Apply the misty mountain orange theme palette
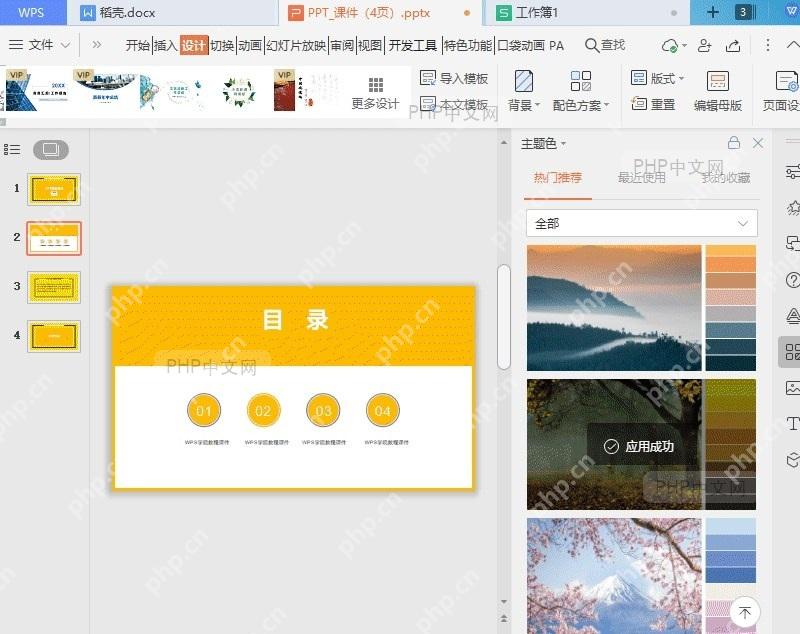This screenshot has height=634, width=800. click(x=641, y=308)
